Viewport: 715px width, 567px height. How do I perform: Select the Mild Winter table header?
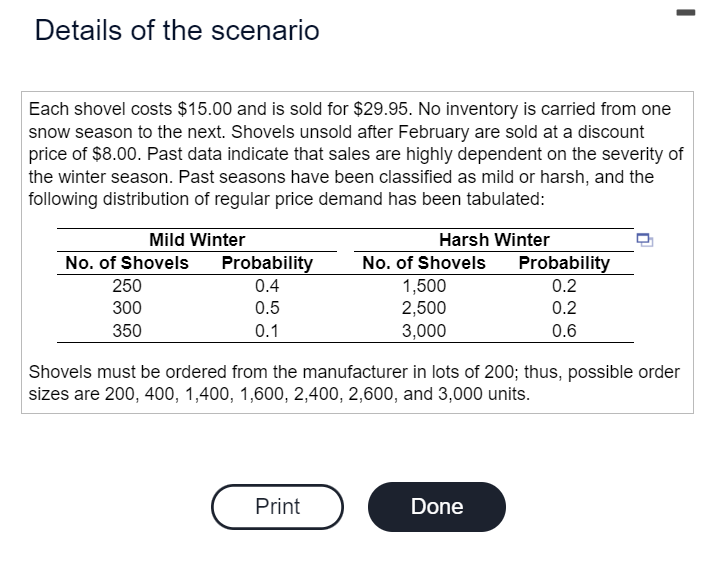(196, 240)
